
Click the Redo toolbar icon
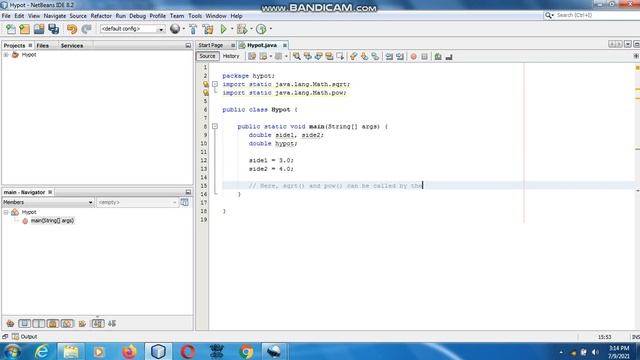click(x=86, y=29)
